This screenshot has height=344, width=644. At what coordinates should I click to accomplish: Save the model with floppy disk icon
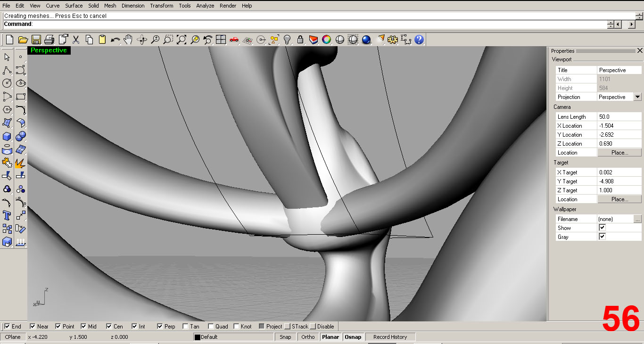[x=36, y=40]
